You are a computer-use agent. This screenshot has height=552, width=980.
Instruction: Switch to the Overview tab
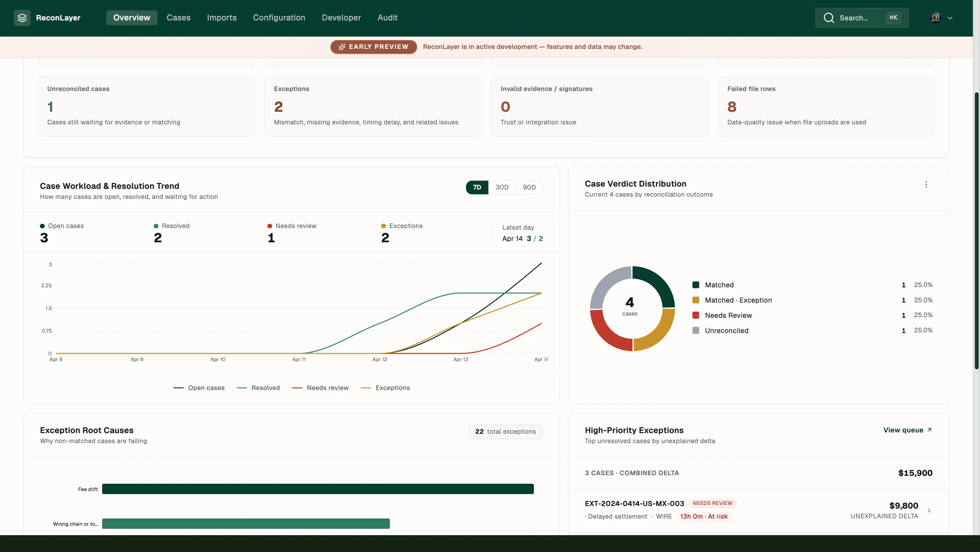pos(132,18)
